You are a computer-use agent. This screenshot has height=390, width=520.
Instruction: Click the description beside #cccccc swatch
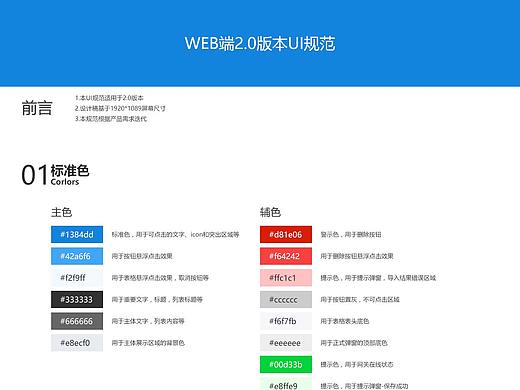pos(360,299)
